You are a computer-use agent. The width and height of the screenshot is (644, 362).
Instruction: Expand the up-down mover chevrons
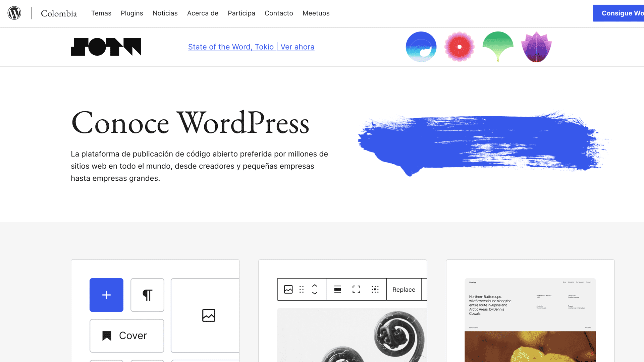[x=315, y=289]
